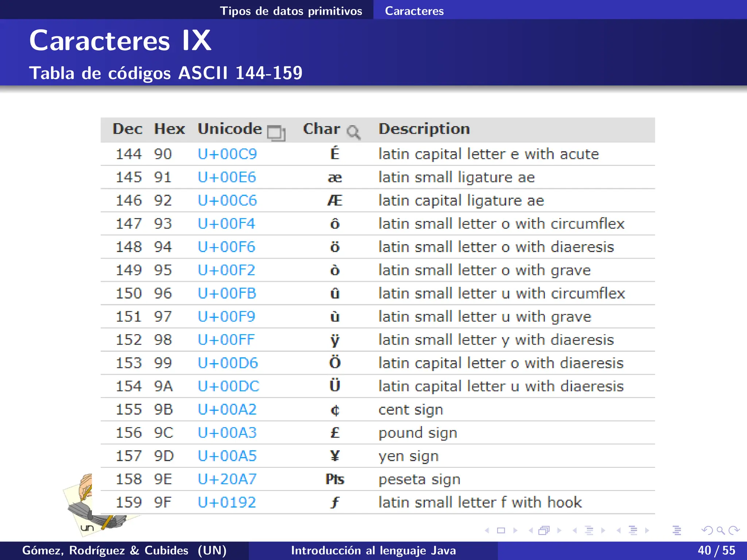Image resolution: width=747 pixels, height=560 pixels.
Task: Click the É character in row 144
Action: (335, 153)
